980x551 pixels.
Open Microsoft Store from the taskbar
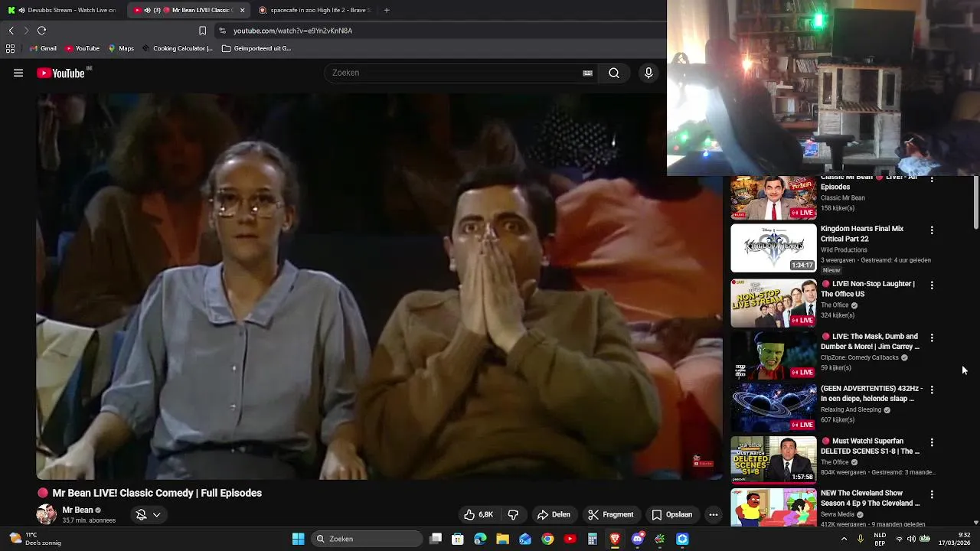pos(458,539)
